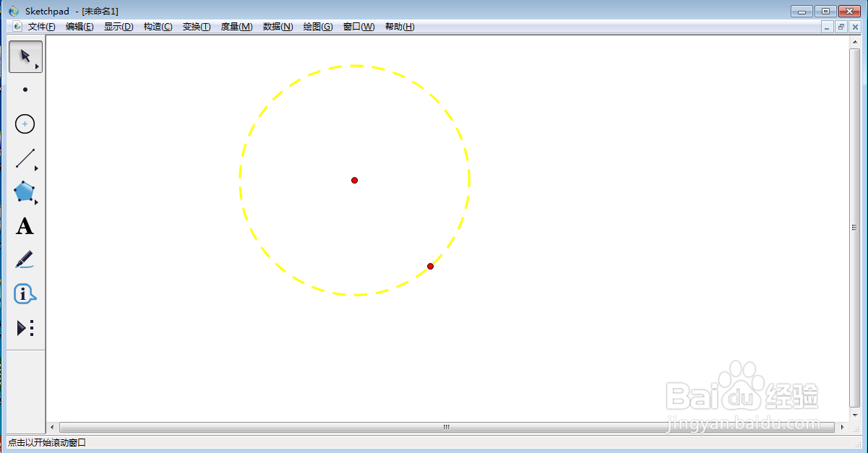Click the horizontal scrollbar right arrow

[x=843, y=427]
